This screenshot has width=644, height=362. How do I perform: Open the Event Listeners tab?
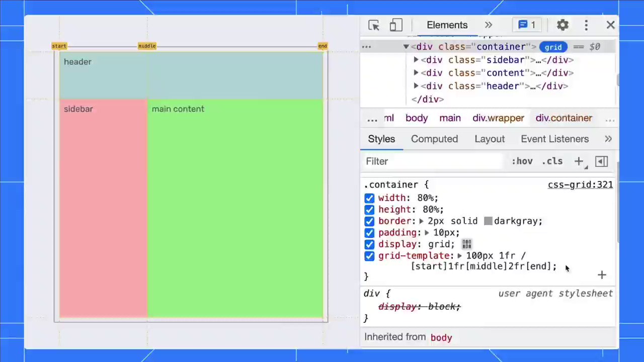[x=554, y=139]
